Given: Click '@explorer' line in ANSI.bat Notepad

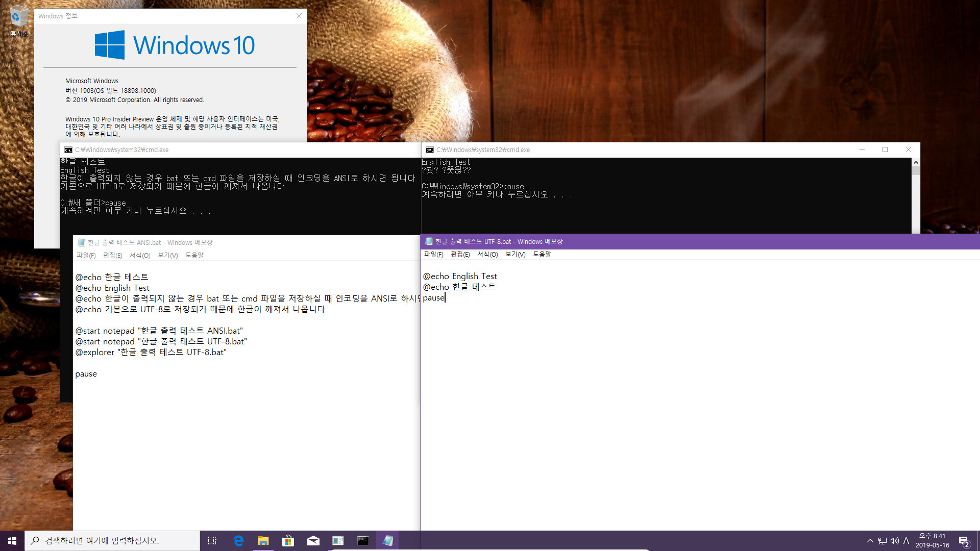Looking at the screenshot, I should click(x=151, y=352).
